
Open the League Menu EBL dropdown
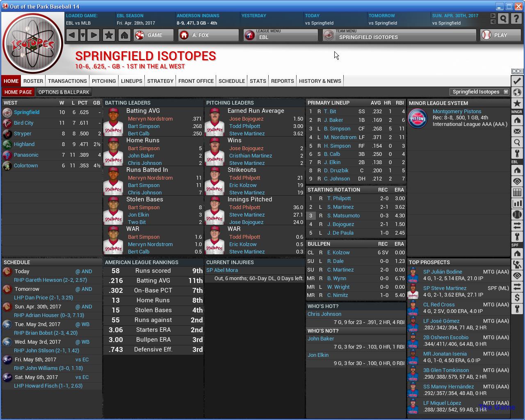pos(281,35)
